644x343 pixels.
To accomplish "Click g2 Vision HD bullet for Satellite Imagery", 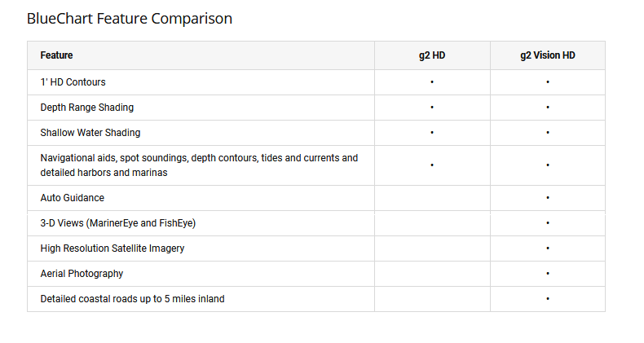I will 548,248.
